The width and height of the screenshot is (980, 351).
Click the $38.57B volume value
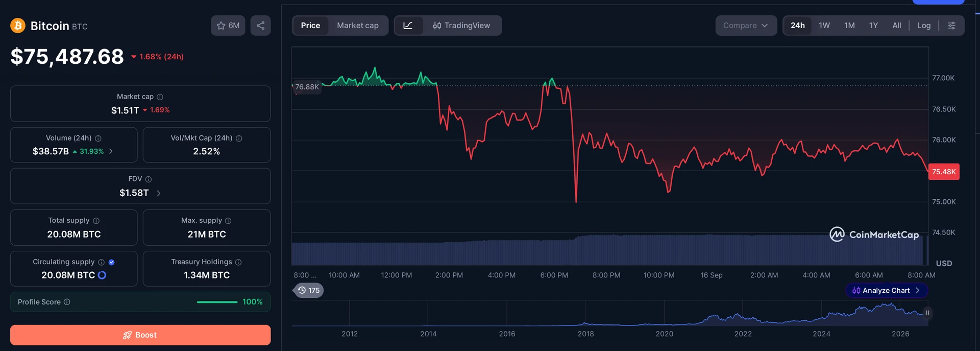click(51, 151)
